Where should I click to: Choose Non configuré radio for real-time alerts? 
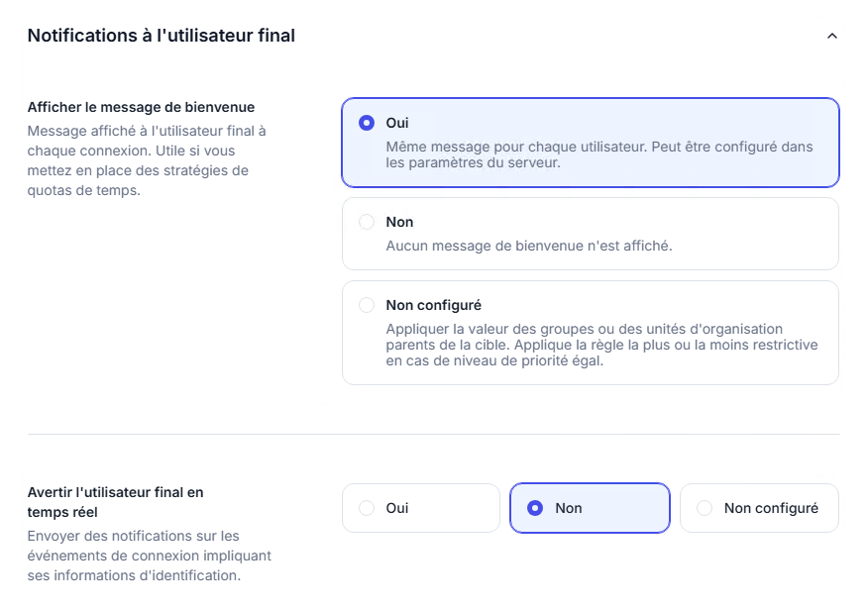point(705,508)
